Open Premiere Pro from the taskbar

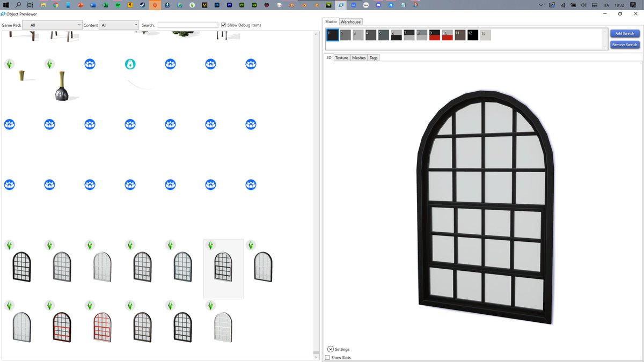click(229, 5)
